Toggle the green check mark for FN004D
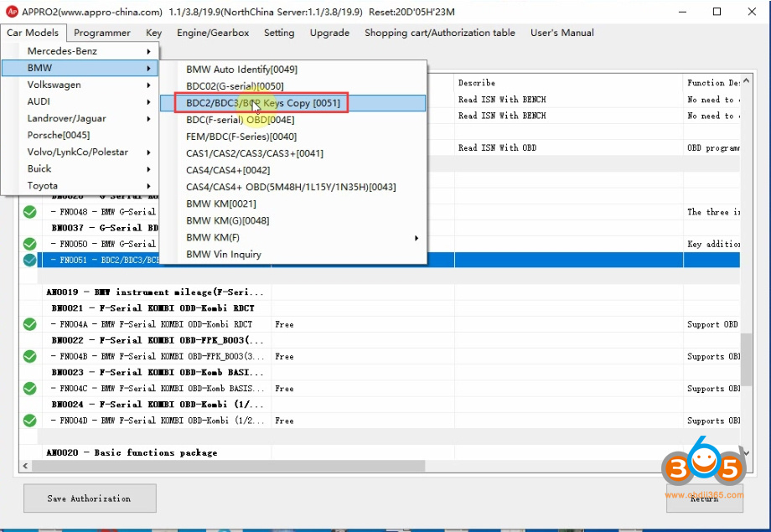The image size is (771, 532). tap(30, 420)
